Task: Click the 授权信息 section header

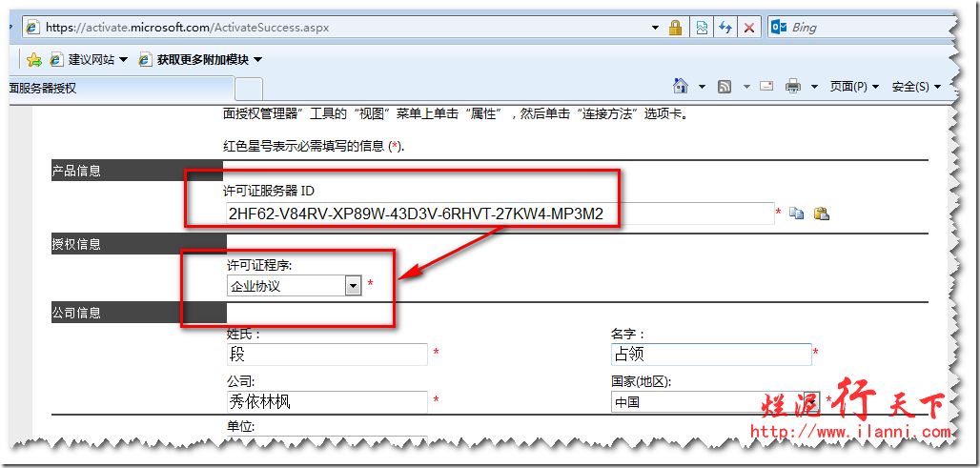Action: [x=139, y=244]
